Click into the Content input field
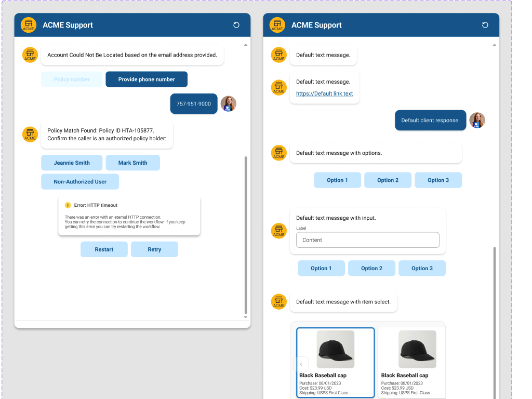This screenshot has height=399, width=532. point(367,240)
